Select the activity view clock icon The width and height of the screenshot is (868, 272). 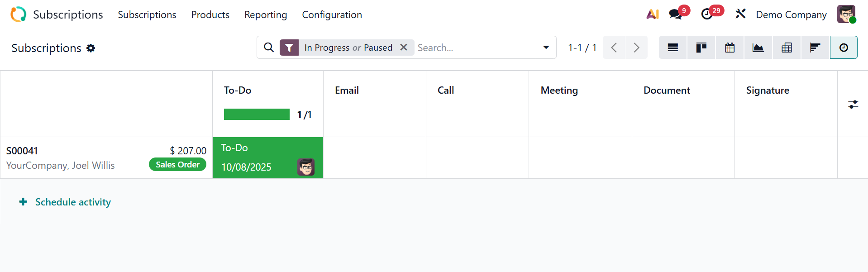844,48
